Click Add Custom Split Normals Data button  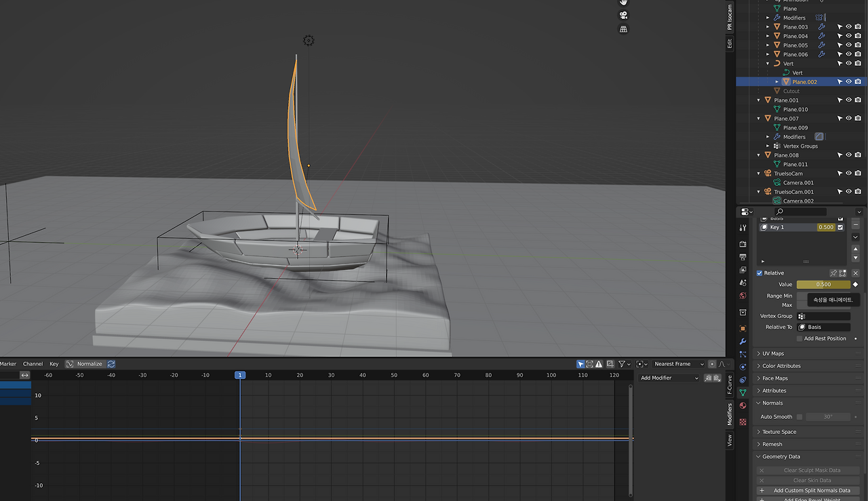click(x=811, y=490)
